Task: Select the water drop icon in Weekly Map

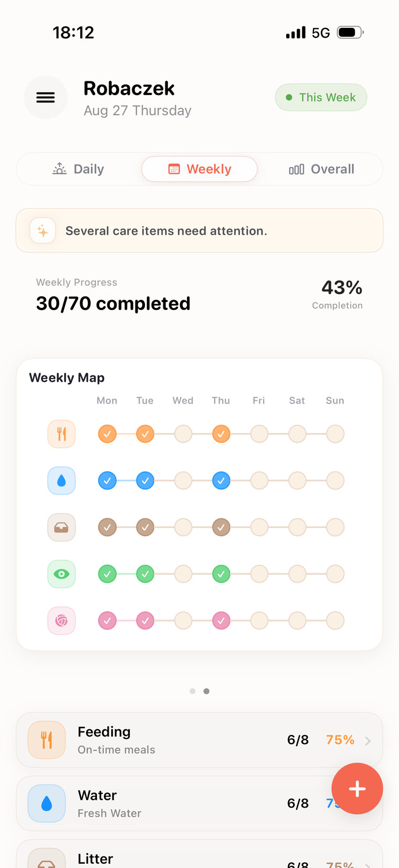Action: [x=61, y=481]
